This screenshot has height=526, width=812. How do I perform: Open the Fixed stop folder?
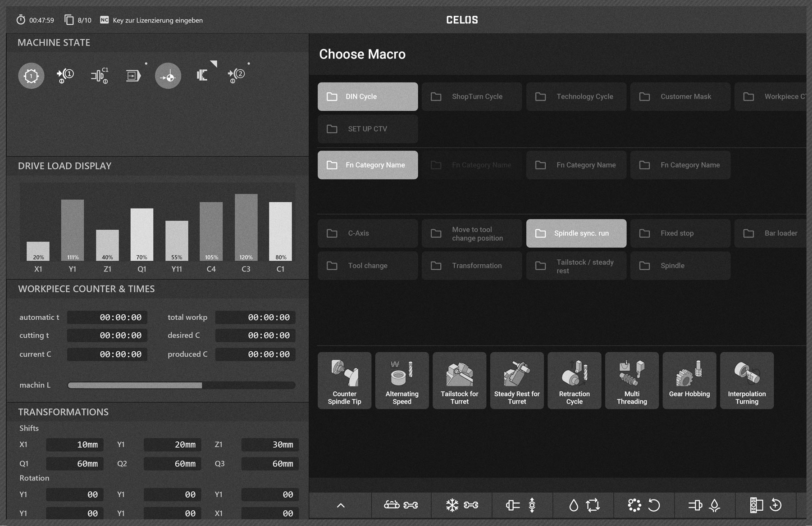[680, 233]
